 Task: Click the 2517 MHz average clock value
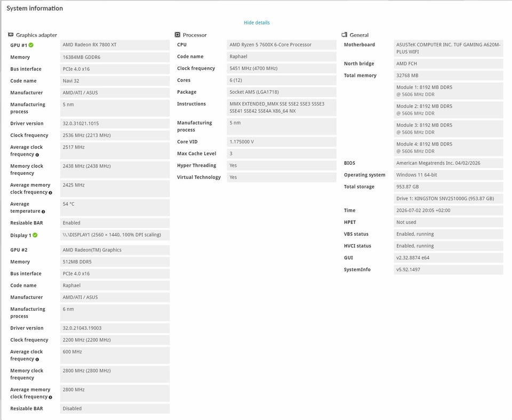pyautogui.click(x=115, y=150)
